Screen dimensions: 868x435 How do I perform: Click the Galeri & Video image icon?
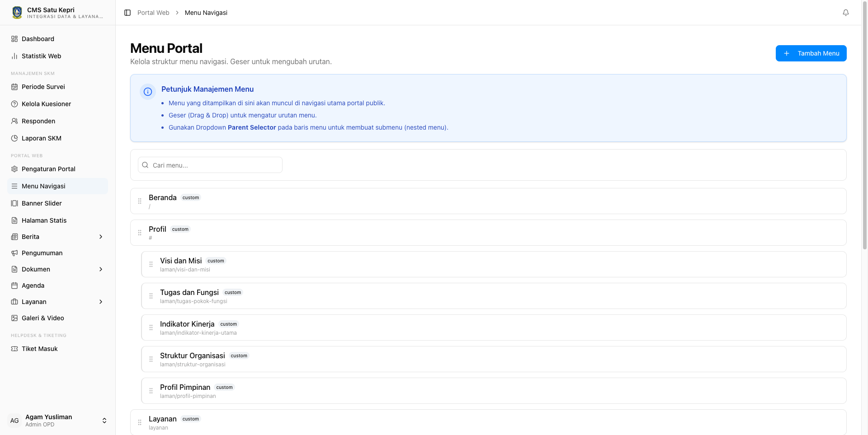(14, 318)
